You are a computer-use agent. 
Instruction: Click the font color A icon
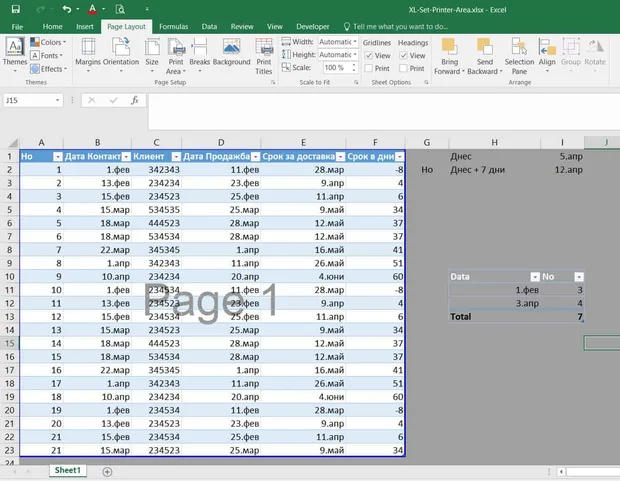click(93, 9)
